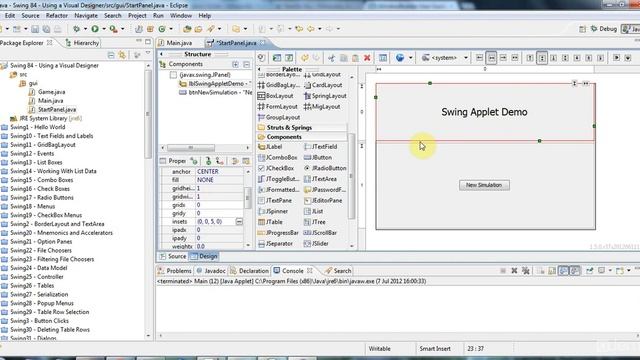
Task: Open the dropdown arrow next to Debug icon
Action: [85, 29]
